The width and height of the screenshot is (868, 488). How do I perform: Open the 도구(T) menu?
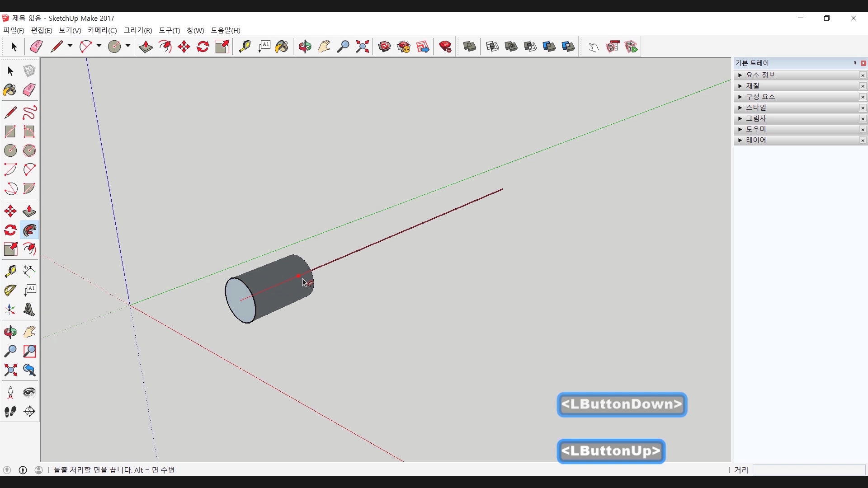coord(169,30)
